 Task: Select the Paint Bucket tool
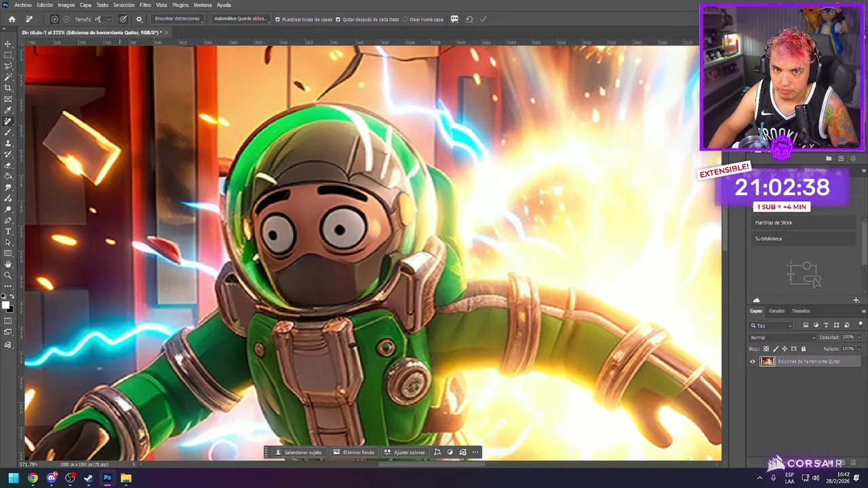8,176
